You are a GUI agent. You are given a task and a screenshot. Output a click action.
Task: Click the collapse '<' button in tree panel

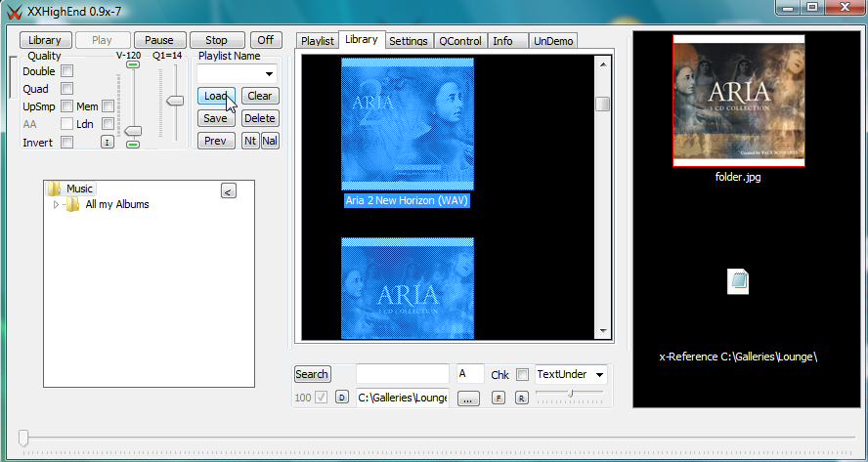(228, 190)
